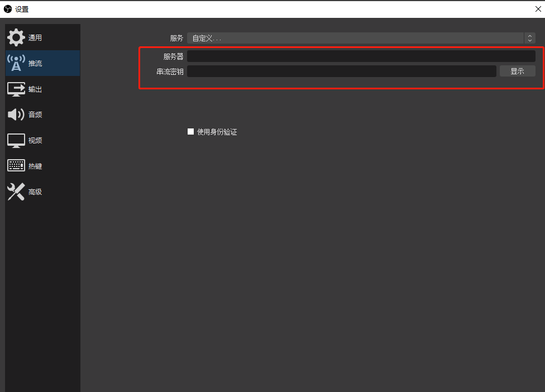Click the OBS logo in title bar

(x=7, y=8)
